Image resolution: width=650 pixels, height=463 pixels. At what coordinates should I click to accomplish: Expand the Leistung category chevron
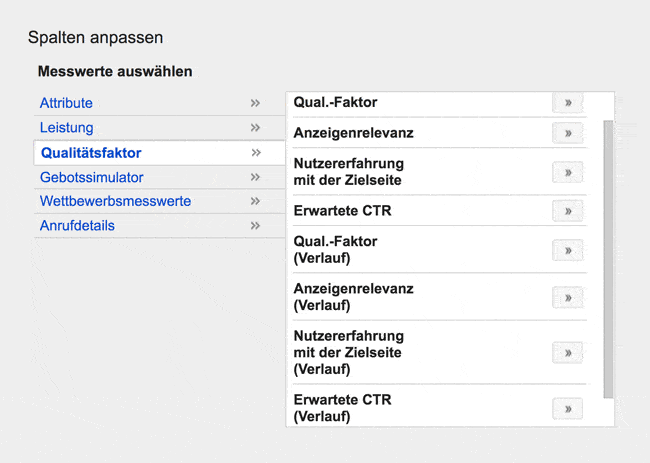(x=255, y=127)
